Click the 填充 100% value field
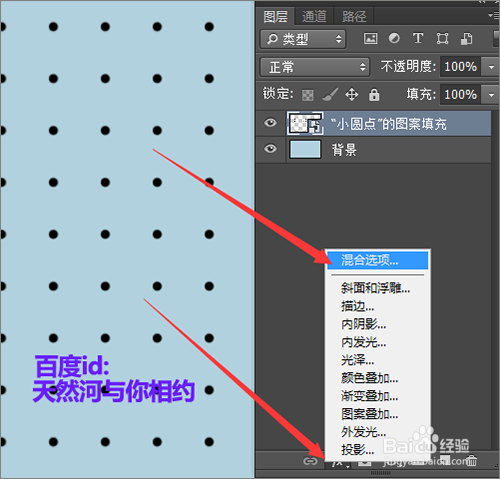Image resolution: width=500 pixels, height=479 pixels. click(460, 95)
